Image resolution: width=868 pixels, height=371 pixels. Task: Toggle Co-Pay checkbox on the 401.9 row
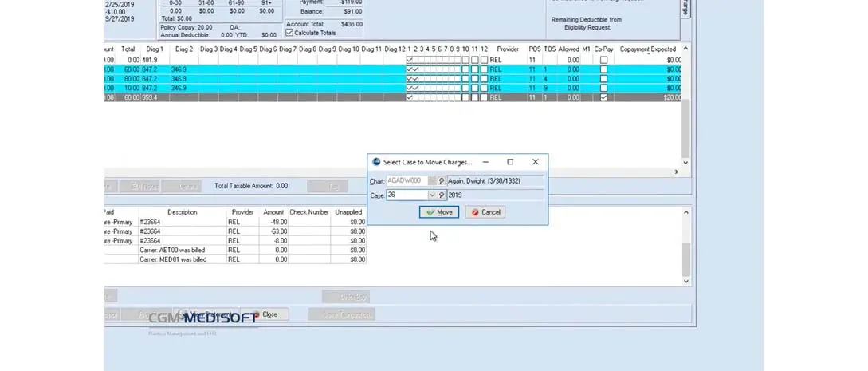click(603, 61)
